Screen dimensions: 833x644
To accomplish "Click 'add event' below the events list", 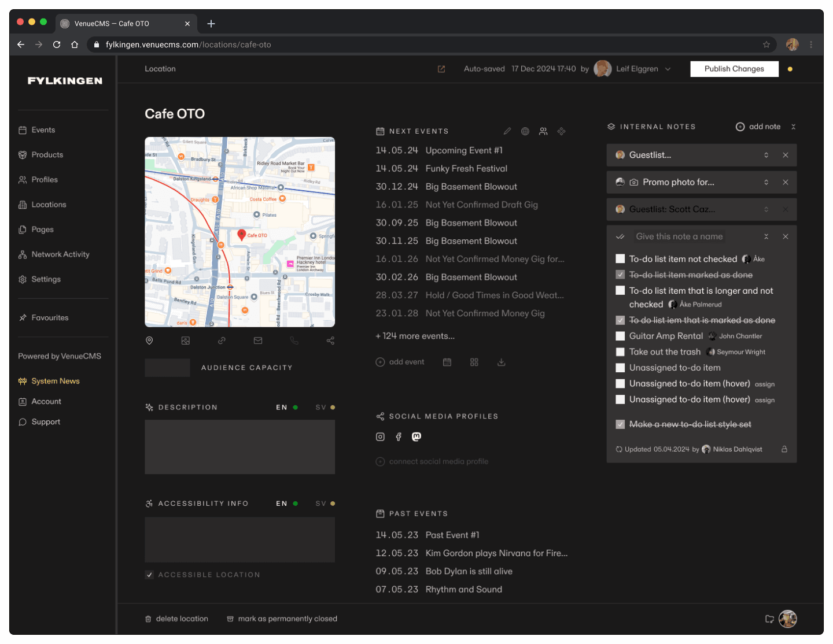I will 400,362.
